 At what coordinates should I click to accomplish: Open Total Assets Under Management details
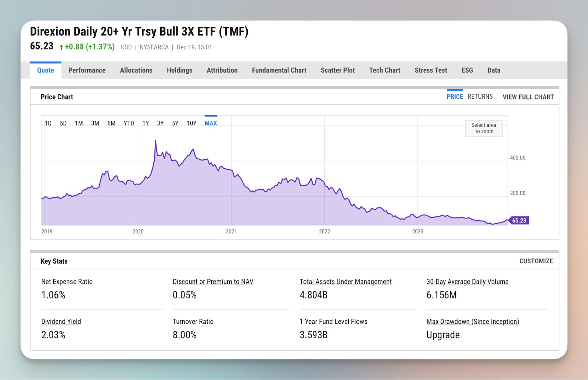pyautogui.click(x=345, y=282)
